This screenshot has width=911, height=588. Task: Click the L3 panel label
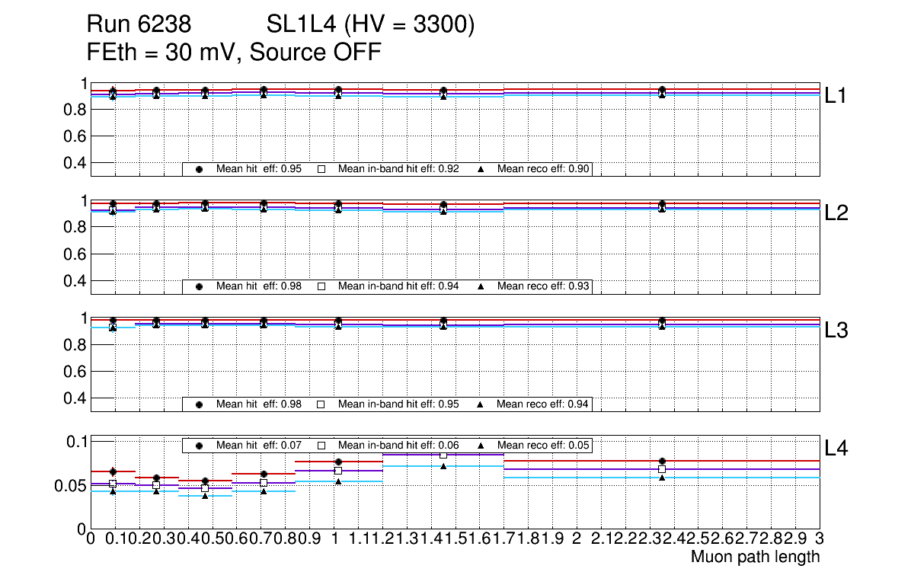tap(838, 331)
